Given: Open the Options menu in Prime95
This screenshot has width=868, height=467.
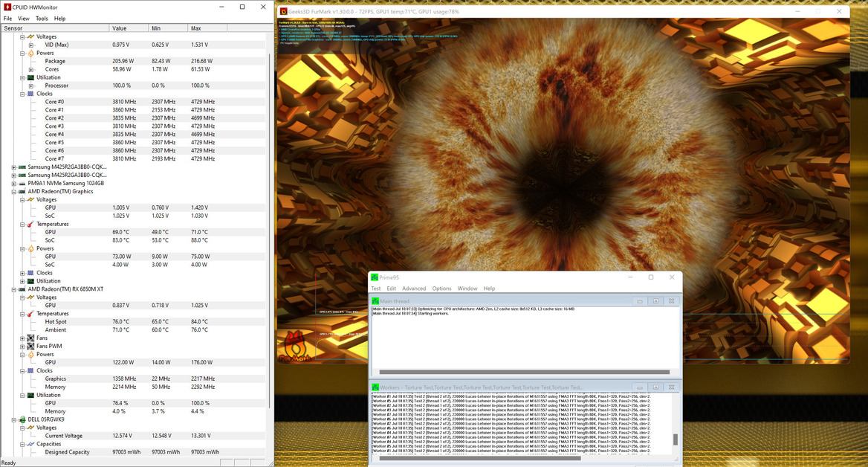Looking at the screenshot, I should tap(441, 289).
